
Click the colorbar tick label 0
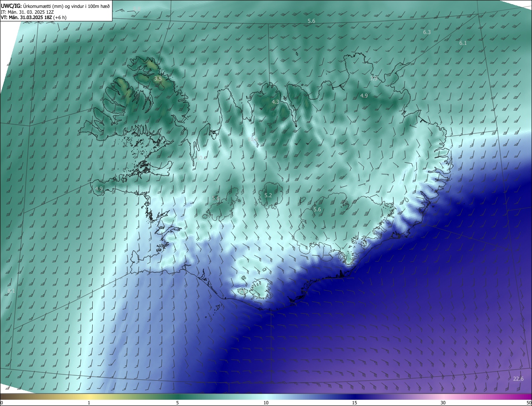[x=1, y=403]
